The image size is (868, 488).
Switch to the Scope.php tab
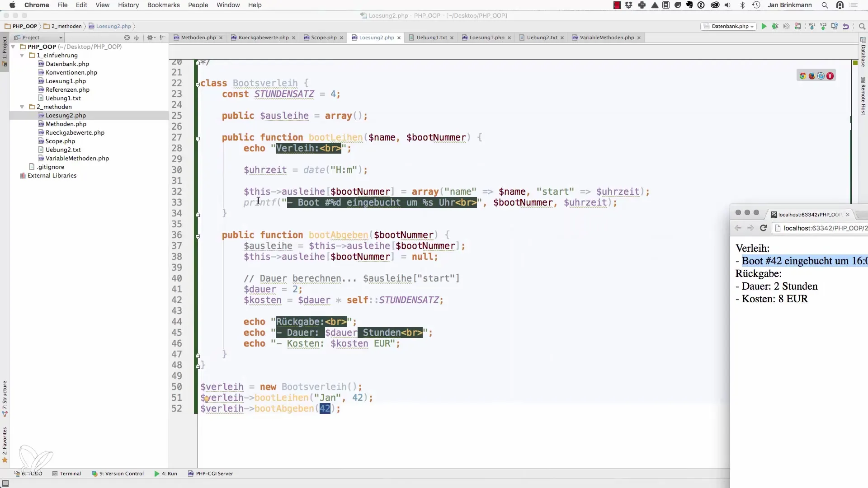pyautogui.click(x=324, y=38)
